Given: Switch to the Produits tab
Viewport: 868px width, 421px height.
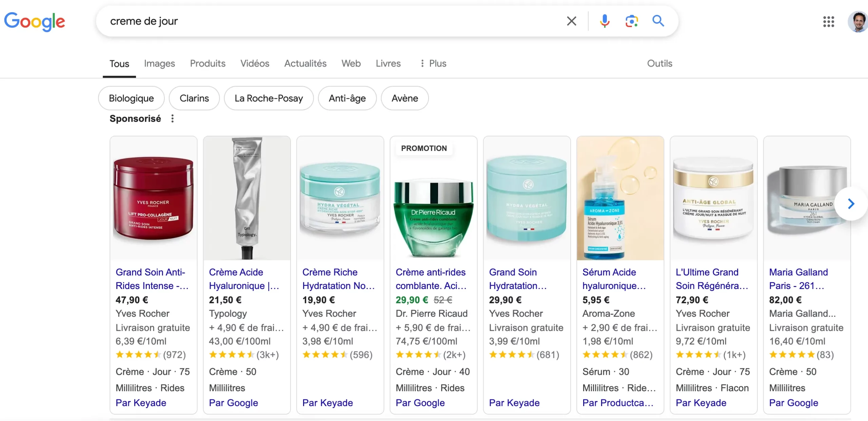Looking at the screenshot, I should click(208, 63).
